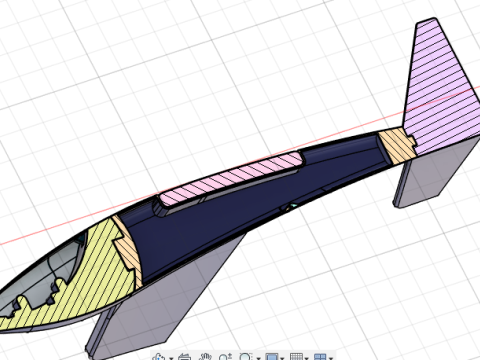Image resolution: width=480 pixels, height=360 pixels.
Task: Select the Pan hand tool
Action: [205, 357]
